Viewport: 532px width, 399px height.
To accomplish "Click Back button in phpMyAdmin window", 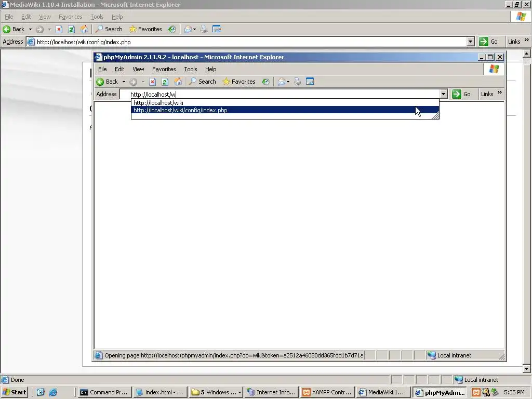I will (x=107, y=82).
